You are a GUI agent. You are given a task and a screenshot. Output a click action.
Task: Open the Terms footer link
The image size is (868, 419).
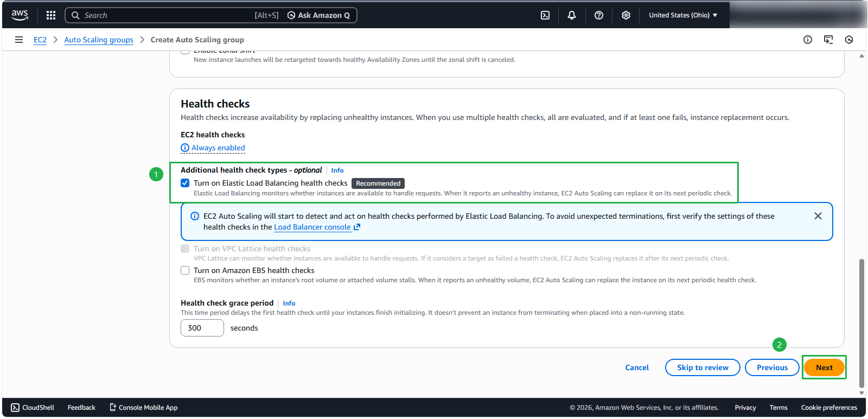(778, 408)
